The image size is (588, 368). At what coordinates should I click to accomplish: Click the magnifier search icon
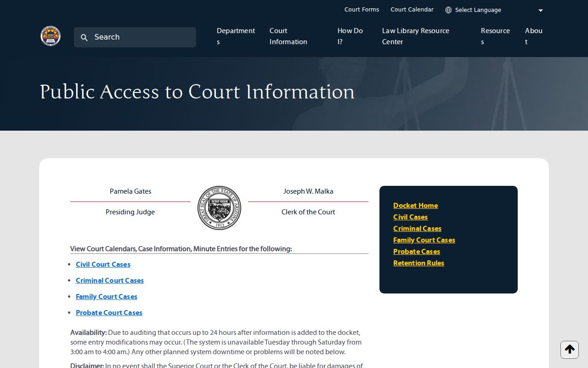click(84, 38)
